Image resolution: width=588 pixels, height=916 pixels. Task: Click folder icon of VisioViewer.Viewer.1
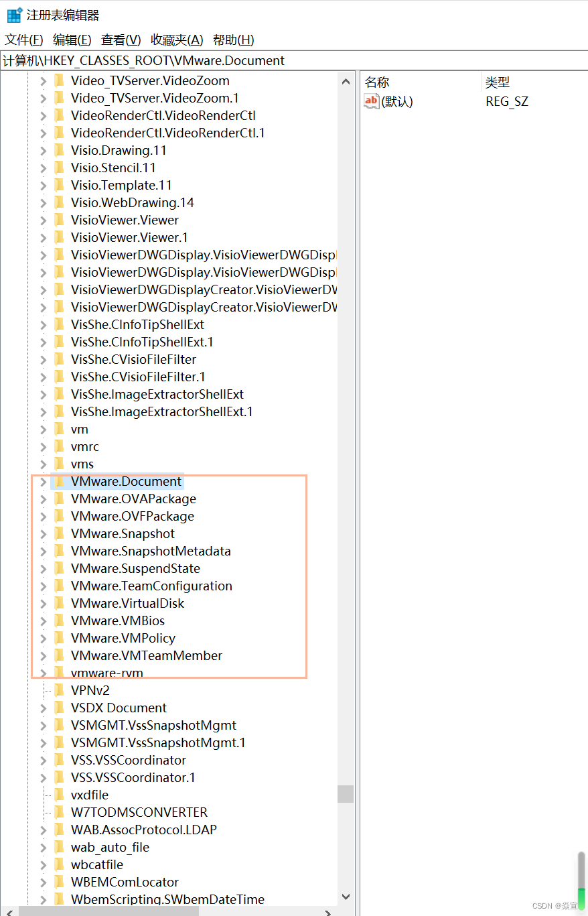[x=59, y=238]
